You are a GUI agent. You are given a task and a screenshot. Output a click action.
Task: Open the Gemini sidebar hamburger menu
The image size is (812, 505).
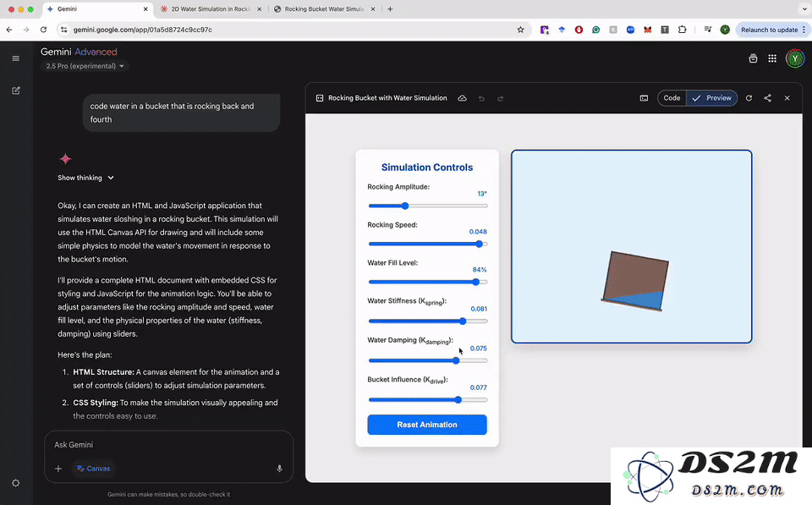[15, 58]
